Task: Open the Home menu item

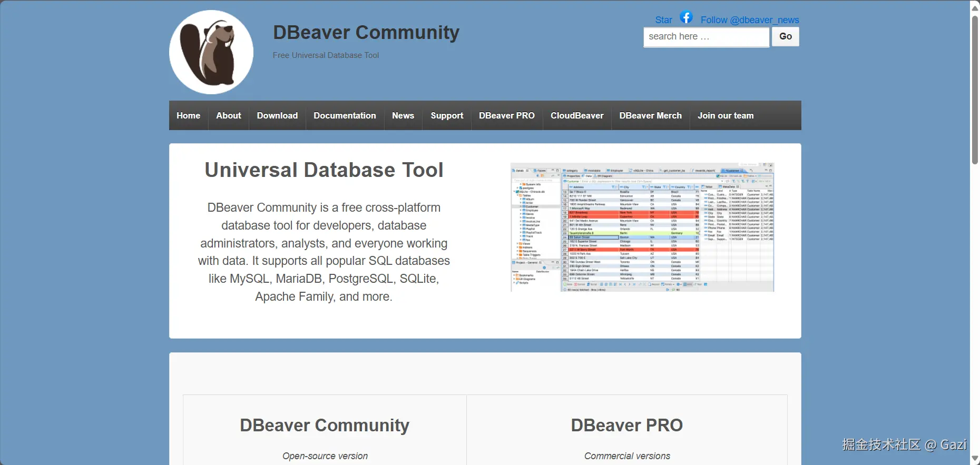Action: click(x=189, y=115)
